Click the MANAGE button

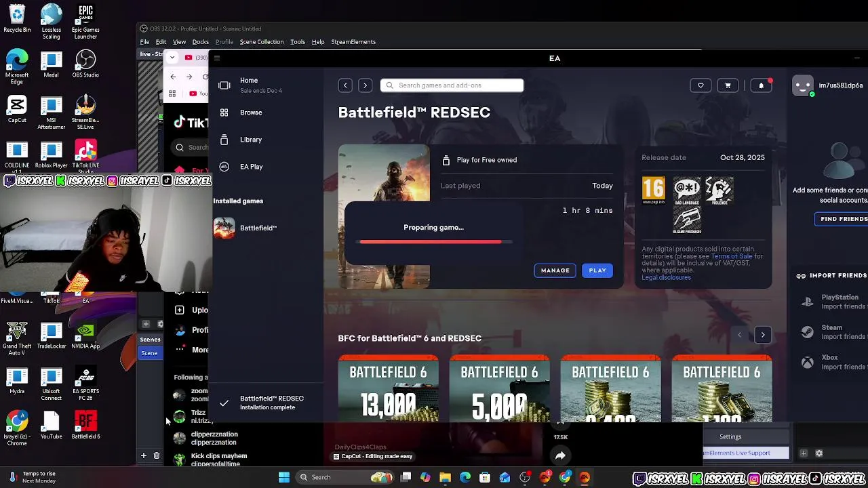555,270
